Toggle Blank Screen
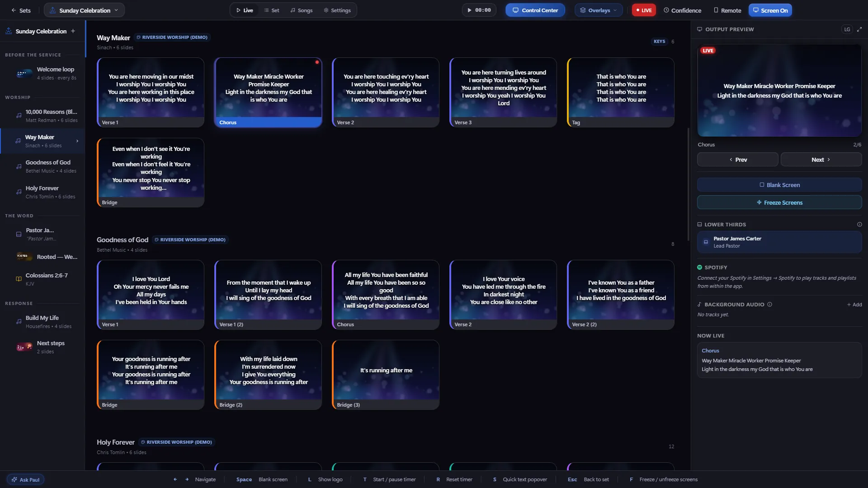The width and height of the screenshot is (868, 488). pyautogui.click(x=779, y=185)
